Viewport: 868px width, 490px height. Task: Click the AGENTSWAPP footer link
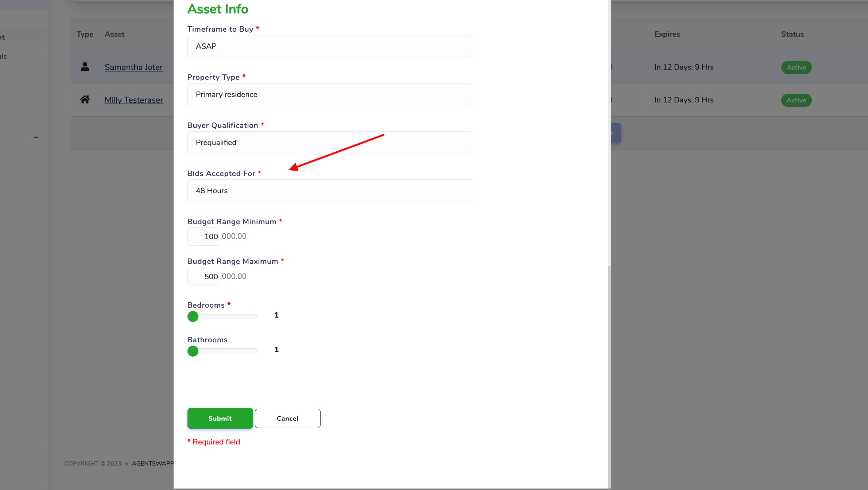point(152,463)
